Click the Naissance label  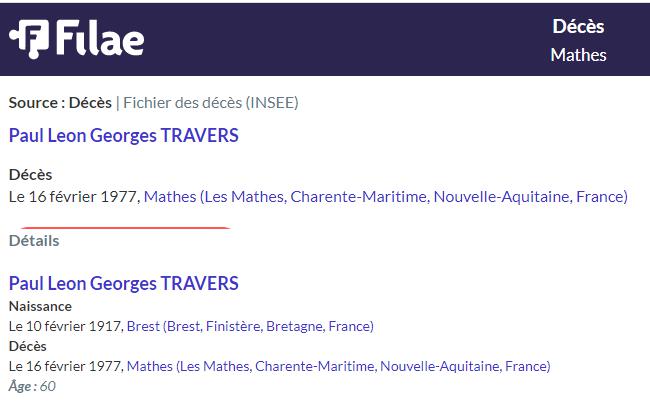click(40, 306)
